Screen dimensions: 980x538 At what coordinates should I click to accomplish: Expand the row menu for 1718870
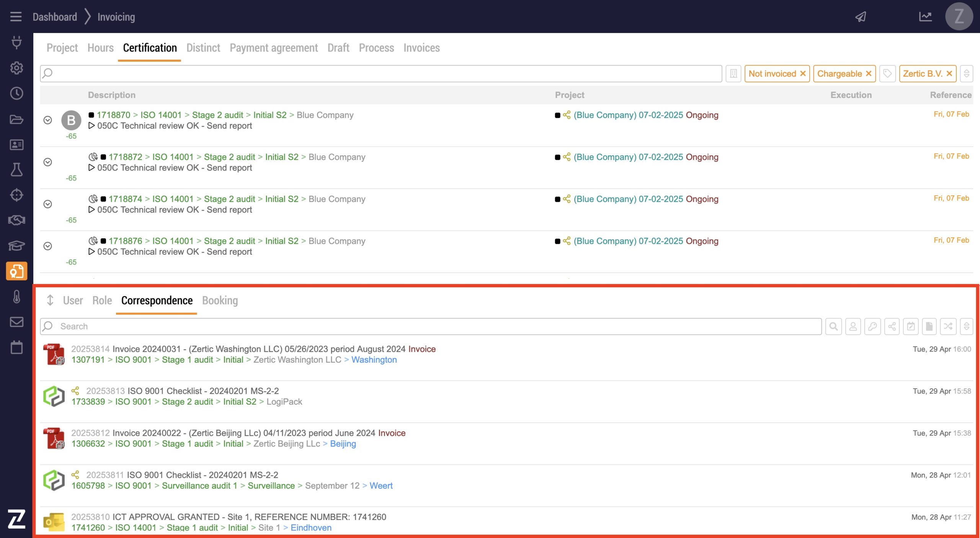pos(47,120)
